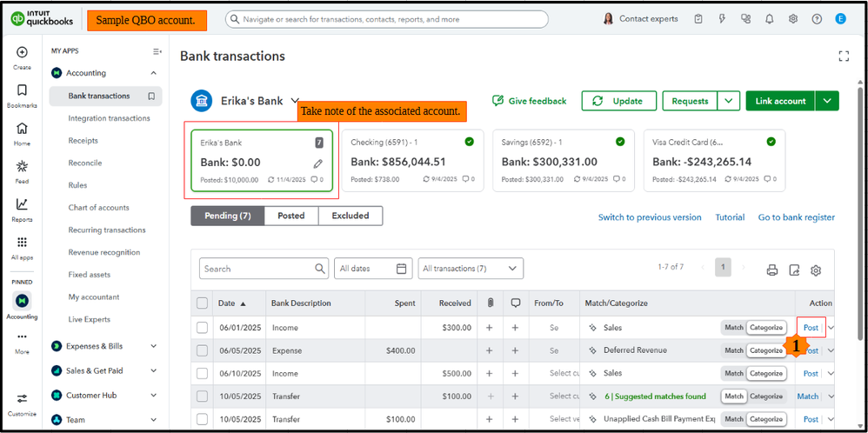The width and height of the screenshot is (868, 433).
Task: Click the notifications bell icon
Action: 770,19
